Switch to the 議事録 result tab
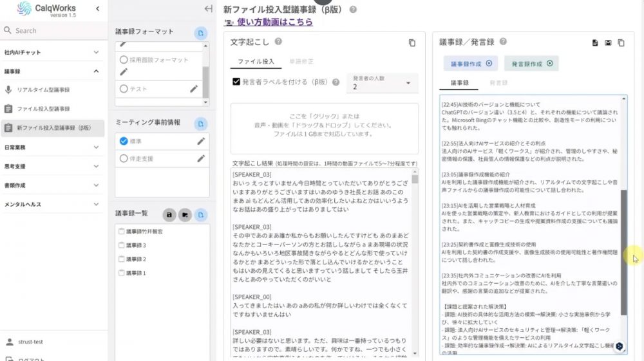The height and width of the screenshot is (361, 644). tap(459, 83)
